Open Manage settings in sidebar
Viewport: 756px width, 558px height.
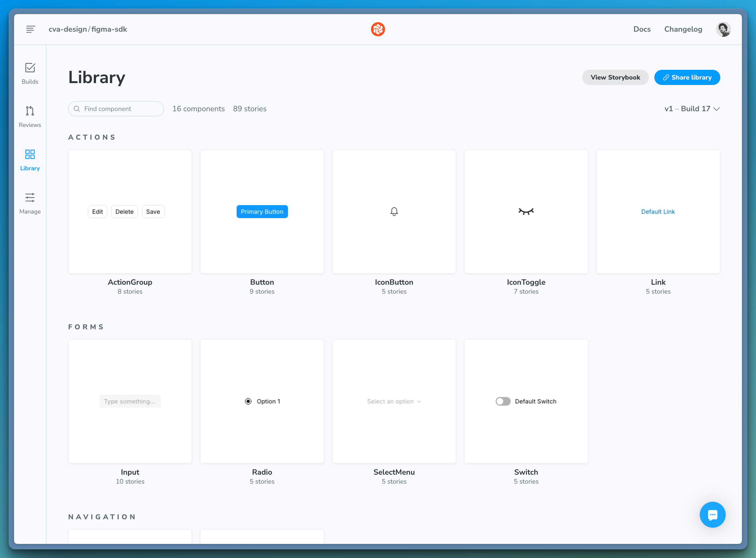[x=30, y=203]
